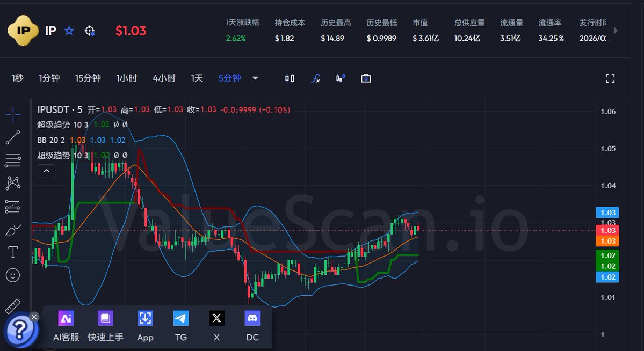
Task: Select the ruler measure tool
Action: pyautogui.click(x=13, y=306)
